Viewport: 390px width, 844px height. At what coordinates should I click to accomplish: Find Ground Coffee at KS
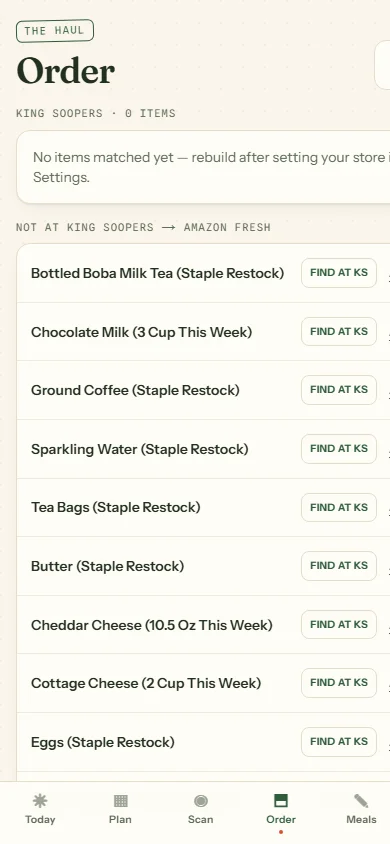coord(339,390)
